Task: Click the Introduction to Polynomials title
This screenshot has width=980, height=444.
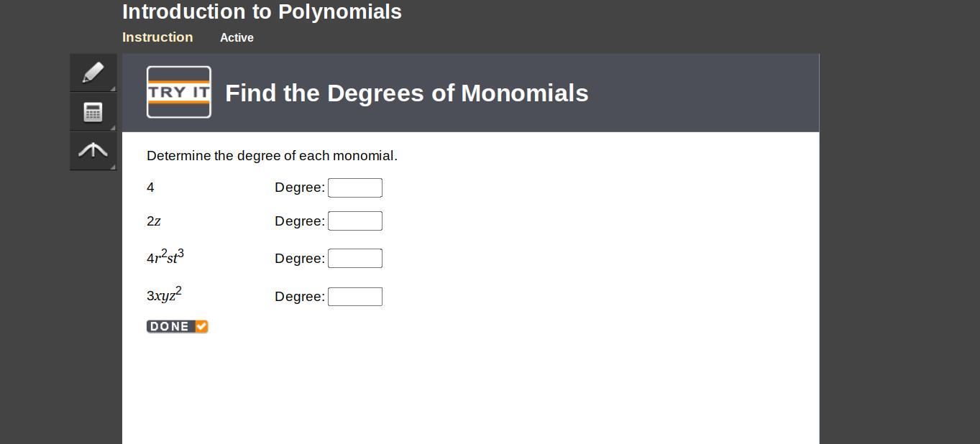Action: click(x=262, y=12)
